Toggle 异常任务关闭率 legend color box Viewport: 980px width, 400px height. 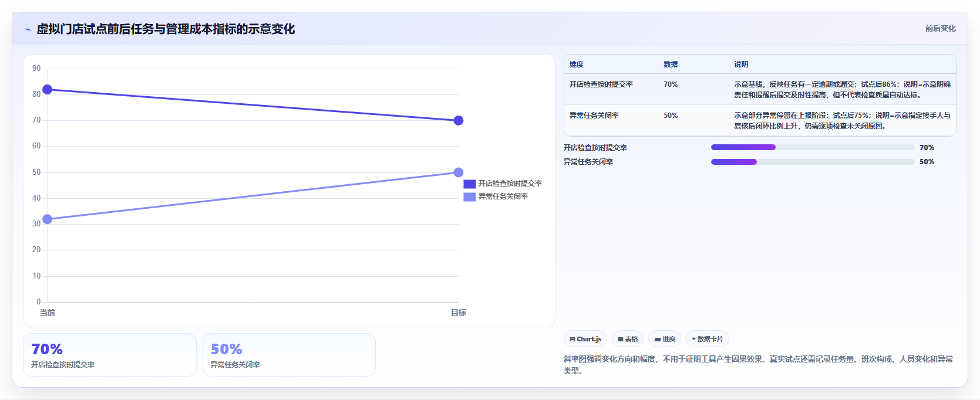(x=469, y=196)
